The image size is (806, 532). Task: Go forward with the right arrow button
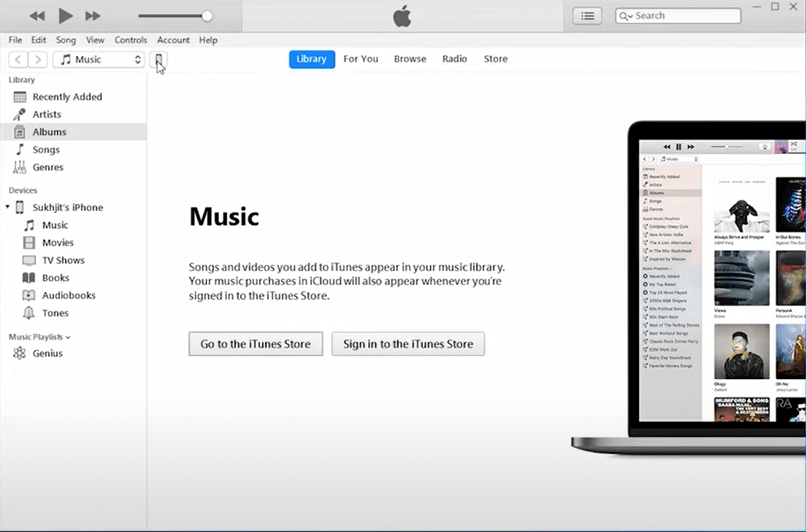(x=37, y=59)
